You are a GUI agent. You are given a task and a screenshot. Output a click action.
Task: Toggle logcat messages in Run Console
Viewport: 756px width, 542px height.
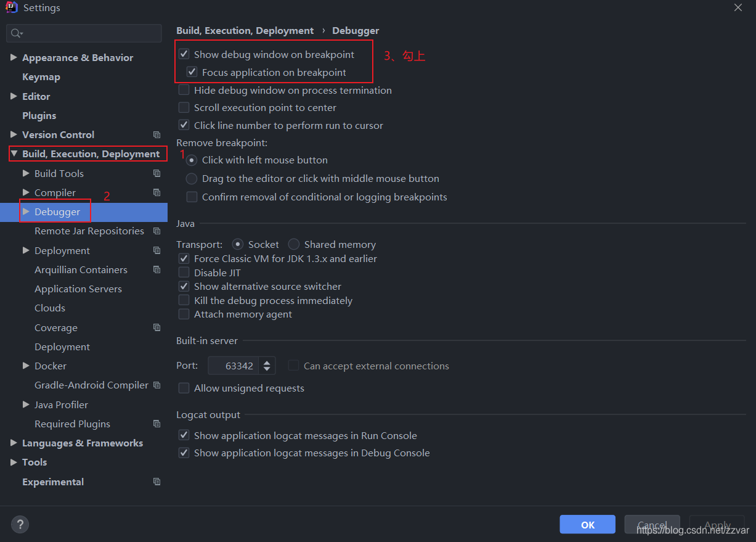184,435
